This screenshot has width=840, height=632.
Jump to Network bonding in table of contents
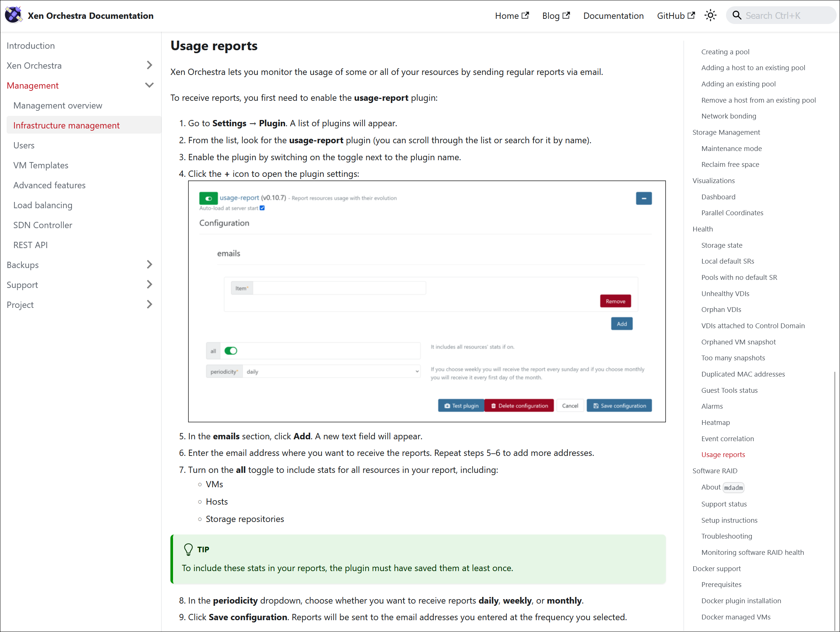point(728,116)
